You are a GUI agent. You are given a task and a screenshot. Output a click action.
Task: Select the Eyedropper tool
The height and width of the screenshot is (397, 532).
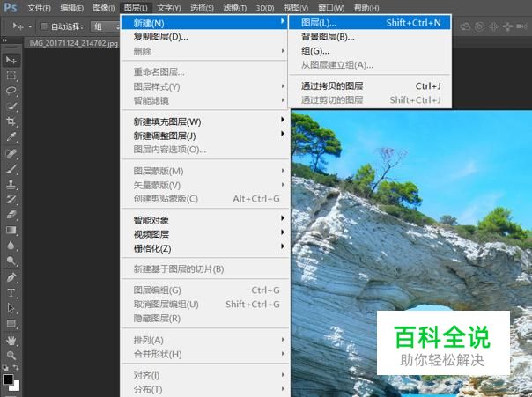click(x=11, y=136)
